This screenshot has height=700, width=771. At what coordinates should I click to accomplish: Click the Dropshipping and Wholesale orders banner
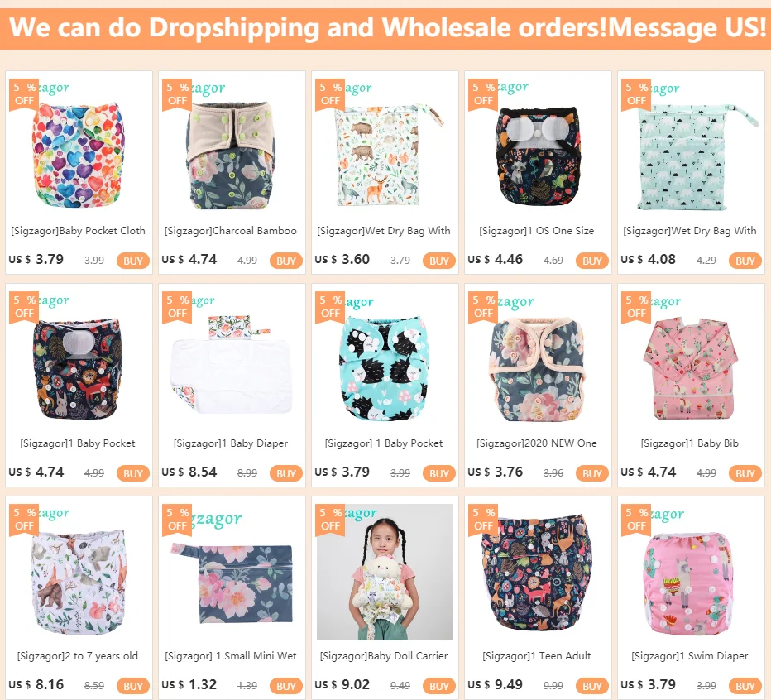click(x=385, y=28)
